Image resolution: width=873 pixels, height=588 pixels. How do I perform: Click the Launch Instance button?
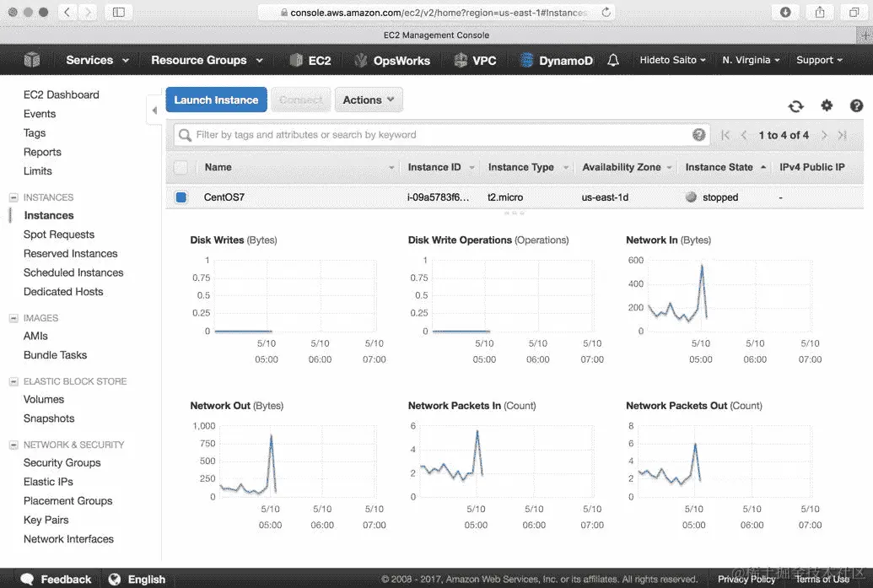point(216,100)
